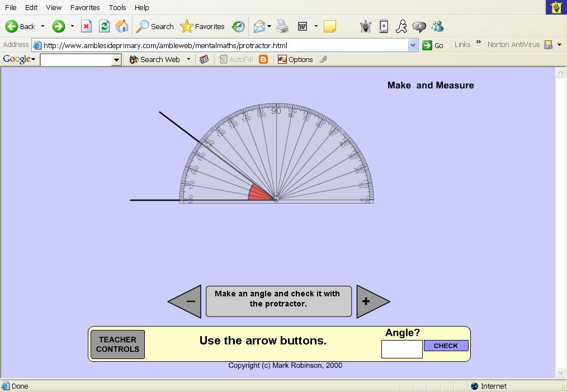This screenshot has height=392, width=567.
Task: Click the Google toolbar search field
Action: coord(81,60)
